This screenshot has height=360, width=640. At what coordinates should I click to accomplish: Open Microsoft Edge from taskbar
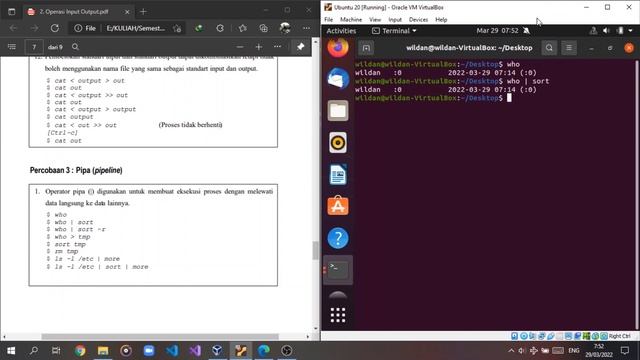pyautogui.click(x=264, y=351)
